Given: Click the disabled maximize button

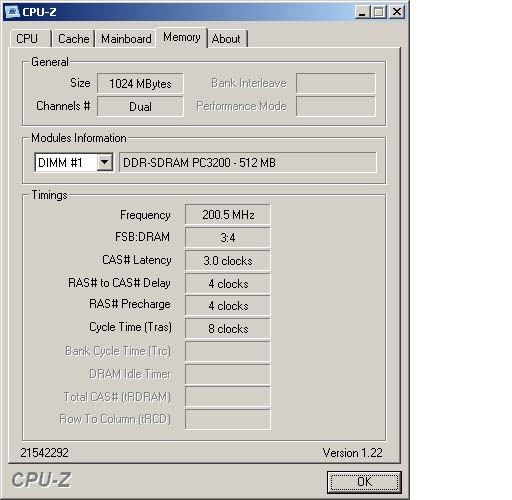Looking at the screenshot, I should 379,12.
